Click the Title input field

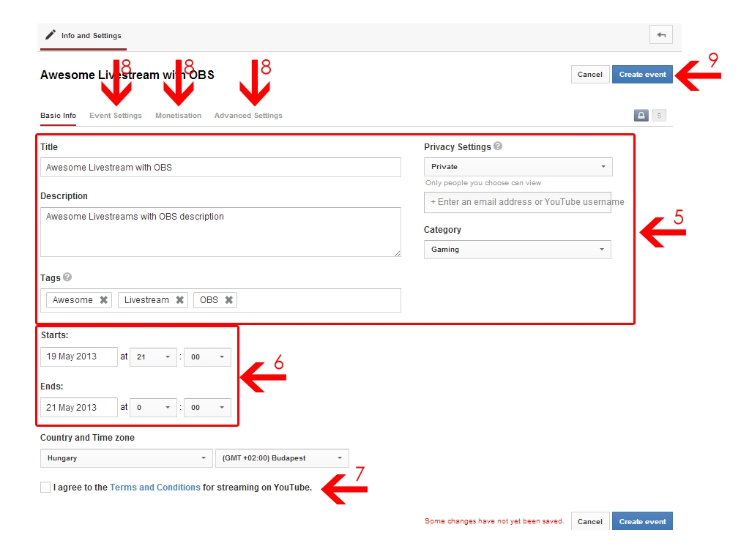(220, 168)
